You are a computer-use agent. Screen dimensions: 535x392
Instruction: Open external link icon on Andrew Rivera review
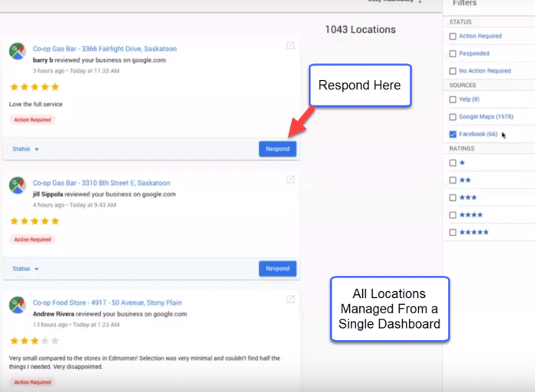(x=290, y=300)
